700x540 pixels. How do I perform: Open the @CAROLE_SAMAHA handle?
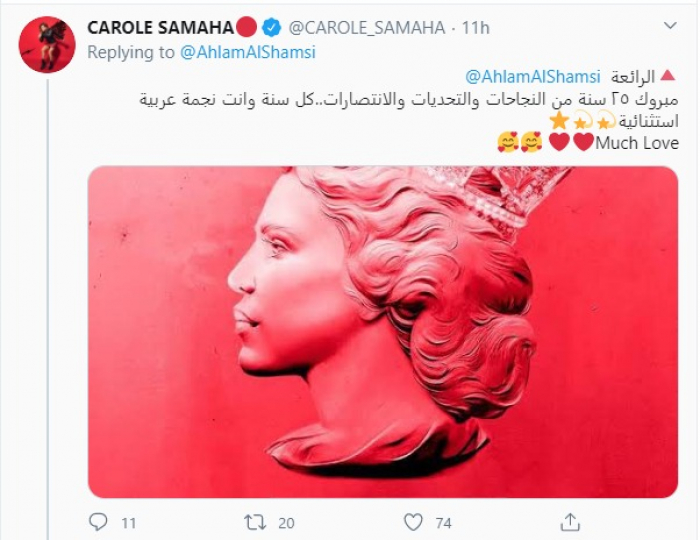click(367, 28)
